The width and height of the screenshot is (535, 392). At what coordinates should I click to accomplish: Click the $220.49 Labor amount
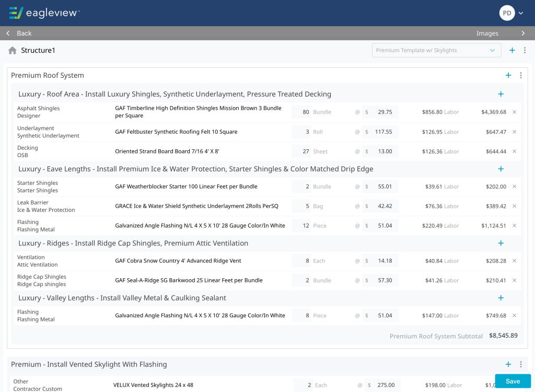coord(432,225)
